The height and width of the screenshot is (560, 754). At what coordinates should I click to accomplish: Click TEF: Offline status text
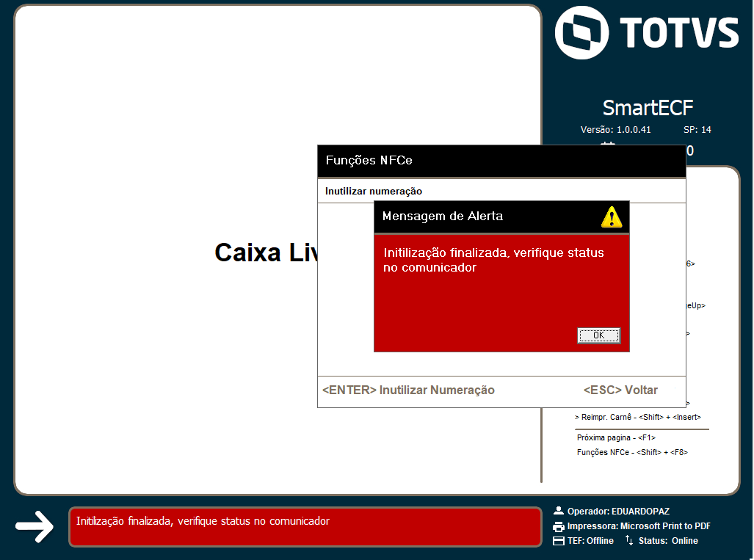point(590,541)
